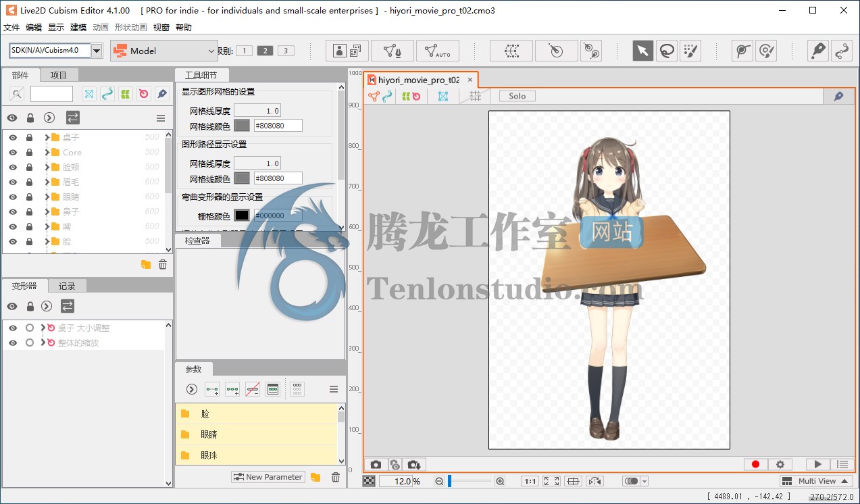Expand the 整体的缩放 deformer
The width and height of the screenshot is (860, 504).
tap(43, 343)
